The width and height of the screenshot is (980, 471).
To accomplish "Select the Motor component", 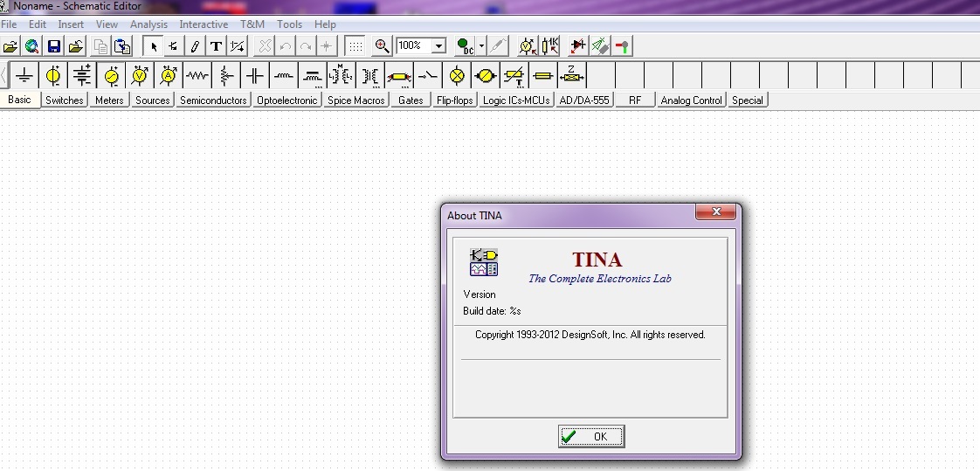I will (486, 76).
